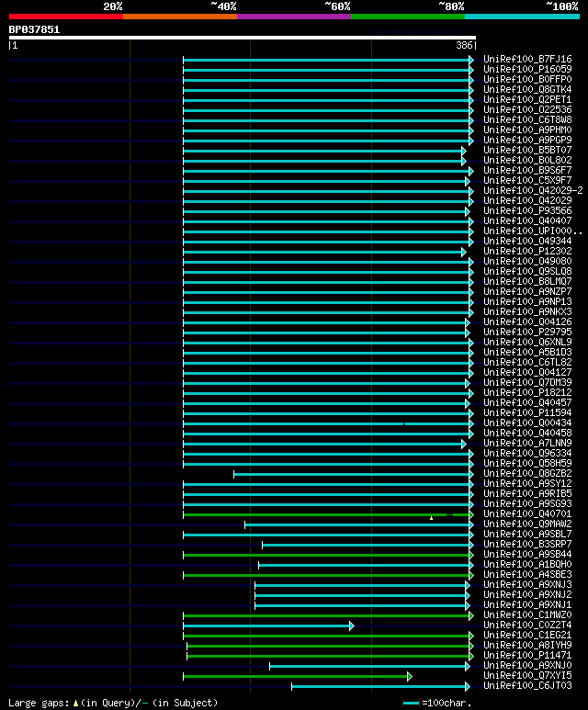Click the alignment bar for UniRef100_Q8GZB2

click(x=354, y=475)
